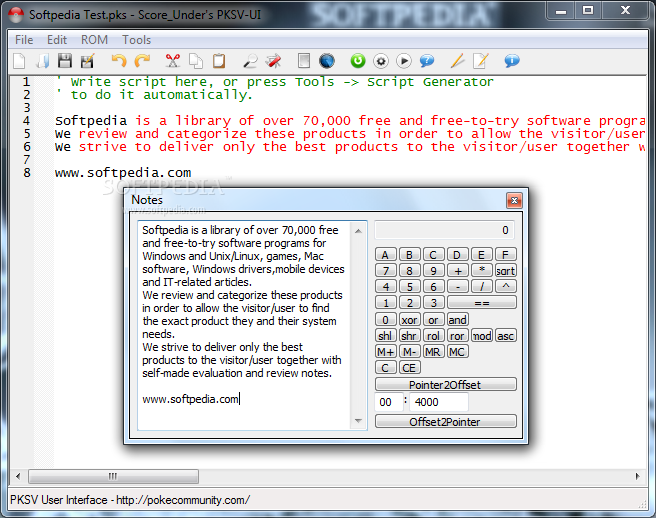Copy the selected text
Viewport: 656px width, 518px height.
point(195,61)
